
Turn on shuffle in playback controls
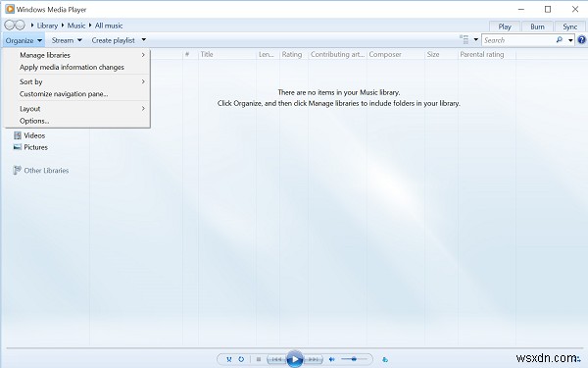[228, 359]
